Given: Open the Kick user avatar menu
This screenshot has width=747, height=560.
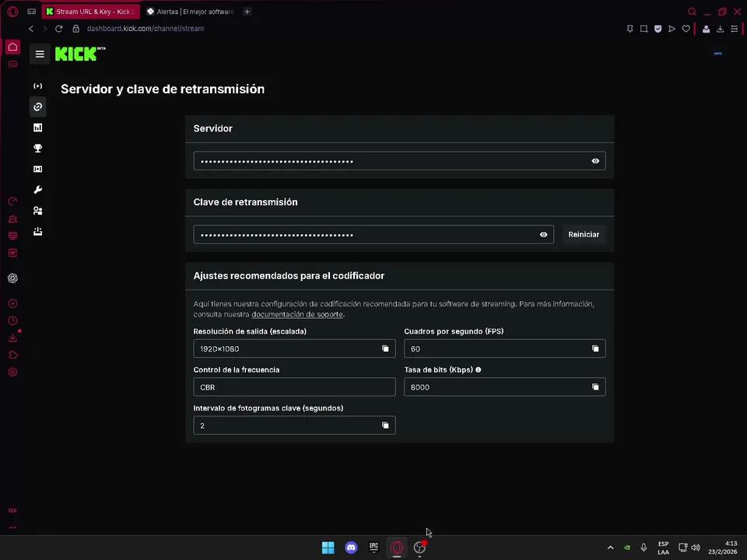Looking at the screenshot, I should [x=718, y=54].
